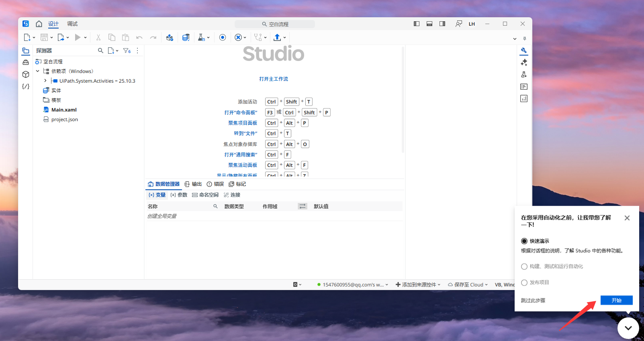Open the Activities panel in left sidebar
644x341 pixels.
26,62
